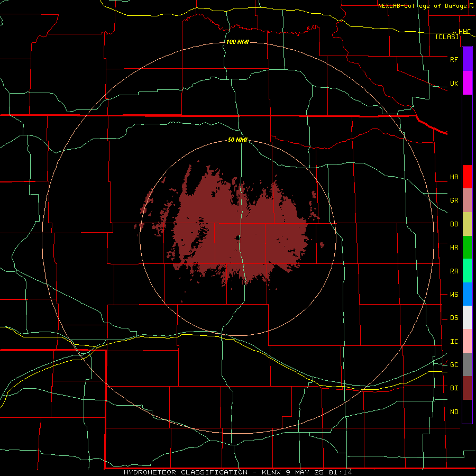Click the HR green legend swatch
The height and width of the screenshot is (476, 476).
(467, 248)
